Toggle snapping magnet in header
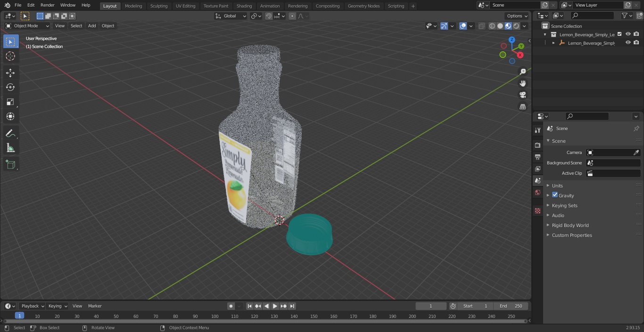Screen dimensions: 644x332 (268, 16)
